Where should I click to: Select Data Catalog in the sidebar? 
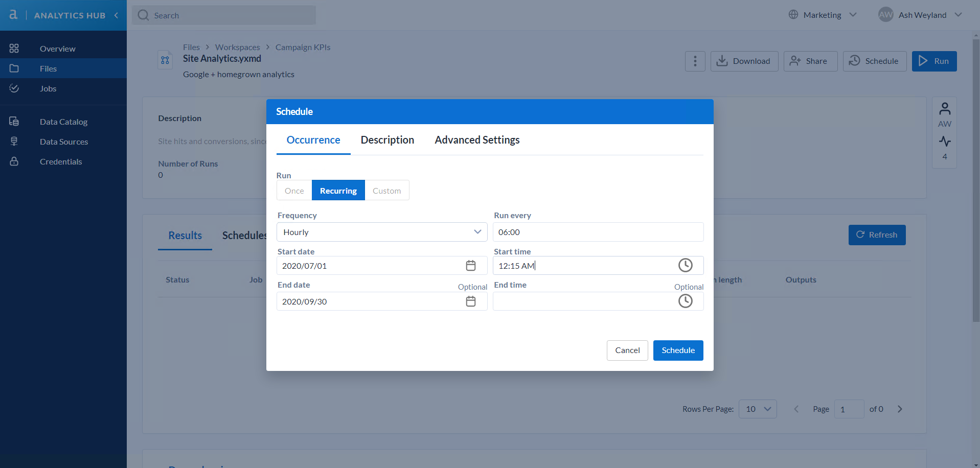63,122
